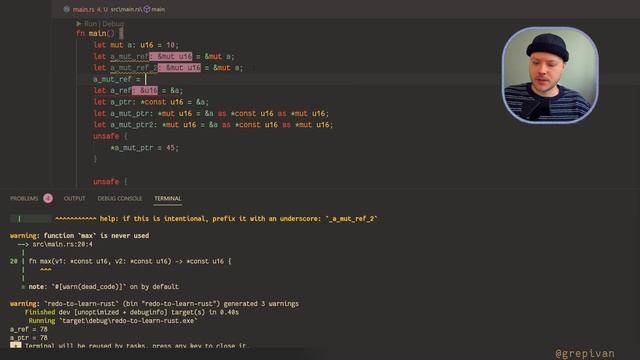Click the '&u16' inlay hint on a_ref
Screen dimensions: 640x360
click(x=145, y=91)
